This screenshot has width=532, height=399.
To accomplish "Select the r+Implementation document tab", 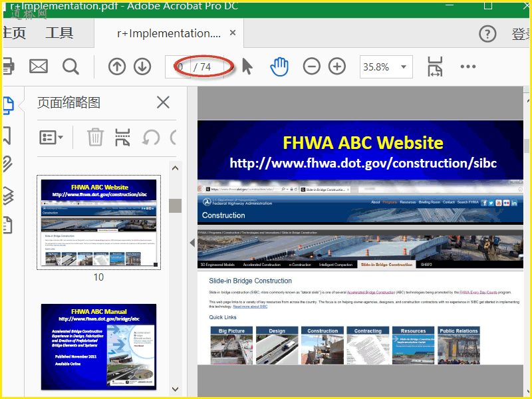I will pyautogui.click(x=169, y=33).
